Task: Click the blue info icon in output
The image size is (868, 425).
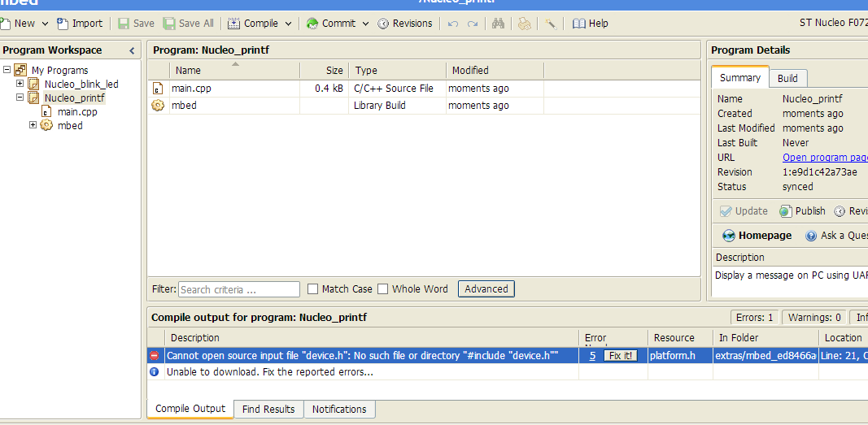Action: click(155, 372)
